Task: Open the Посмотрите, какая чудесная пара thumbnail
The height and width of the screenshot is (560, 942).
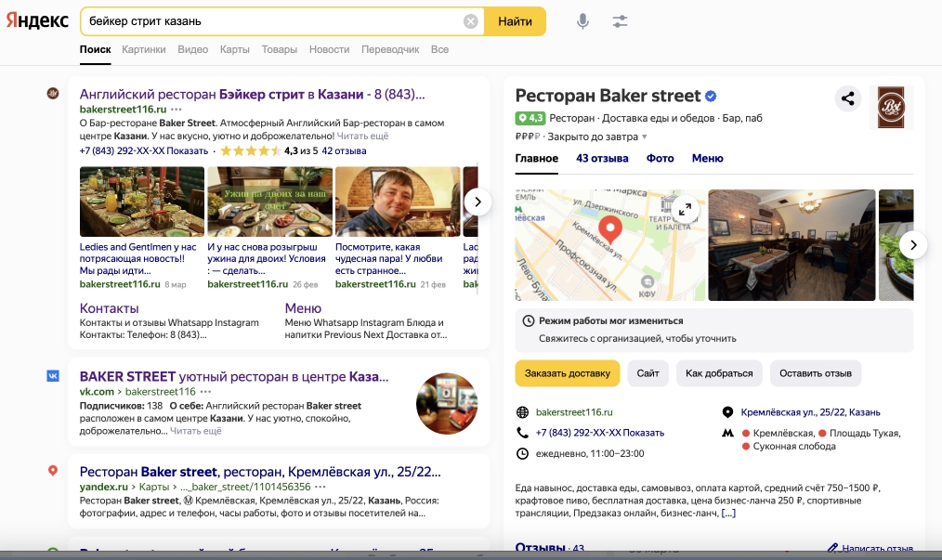Action: [398, 202]
